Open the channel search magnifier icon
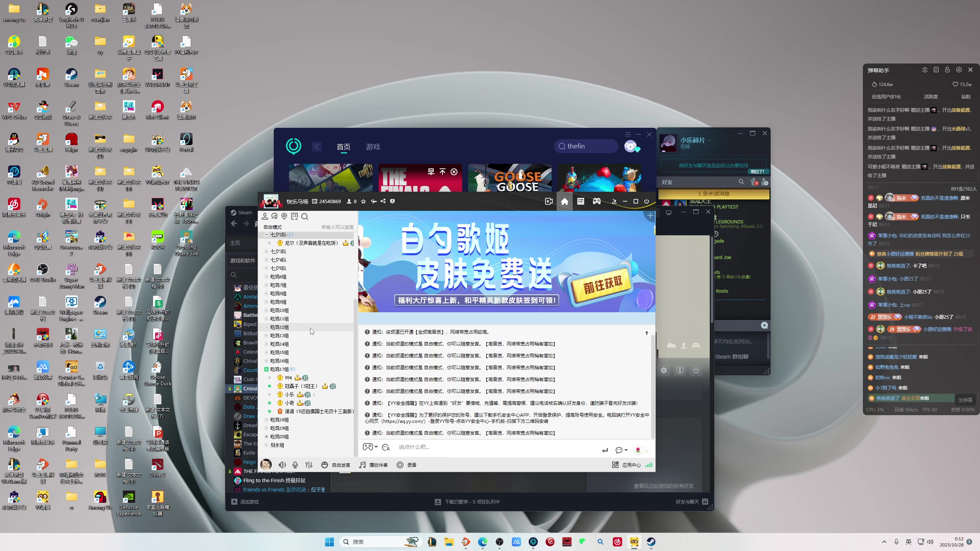Screen dimensions: 980x551 (x=305, y=217)
